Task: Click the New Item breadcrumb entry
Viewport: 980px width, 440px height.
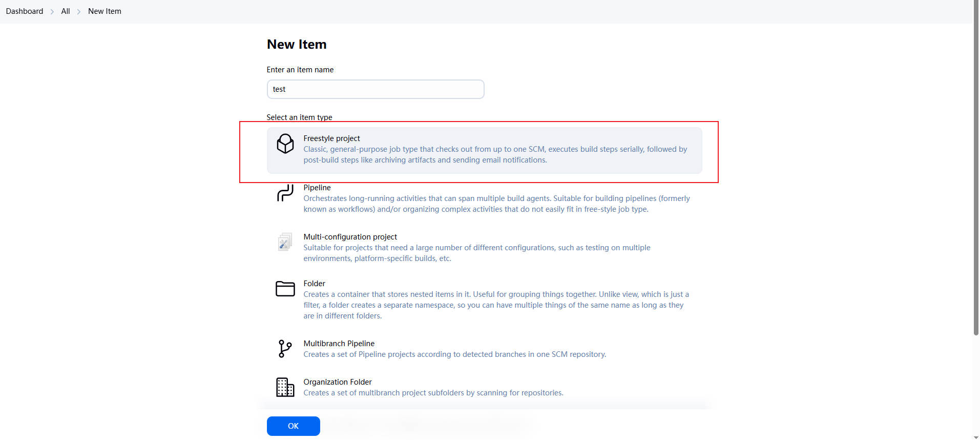Action: 105,11
